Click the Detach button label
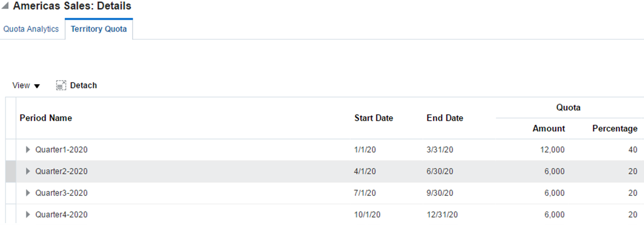 [84, 86]
